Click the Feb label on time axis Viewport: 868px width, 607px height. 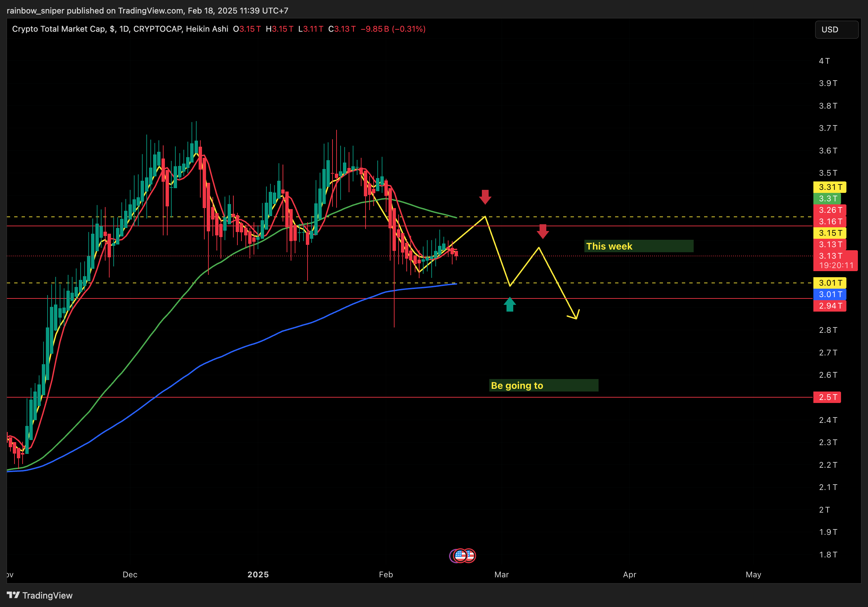pyautogui.click(x=386, y=575)
